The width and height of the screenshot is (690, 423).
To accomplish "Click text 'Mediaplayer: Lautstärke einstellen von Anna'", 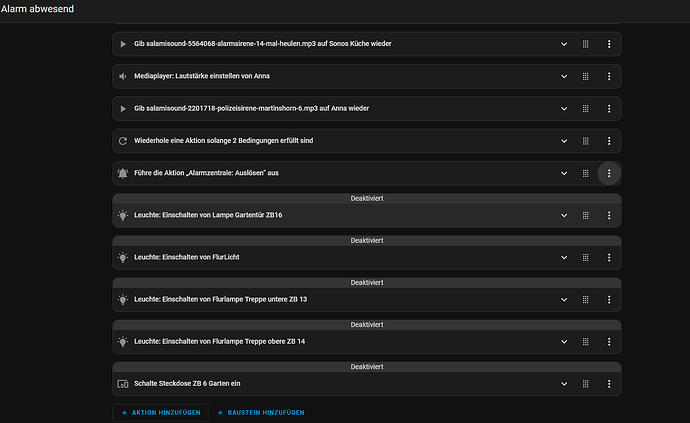I will coord(202,76).
